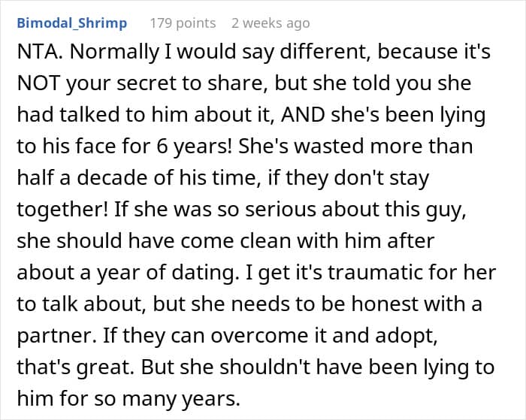Open the '2 weeks ago' comment permalink
Screen dimensions: 526x420
[271, 23]
